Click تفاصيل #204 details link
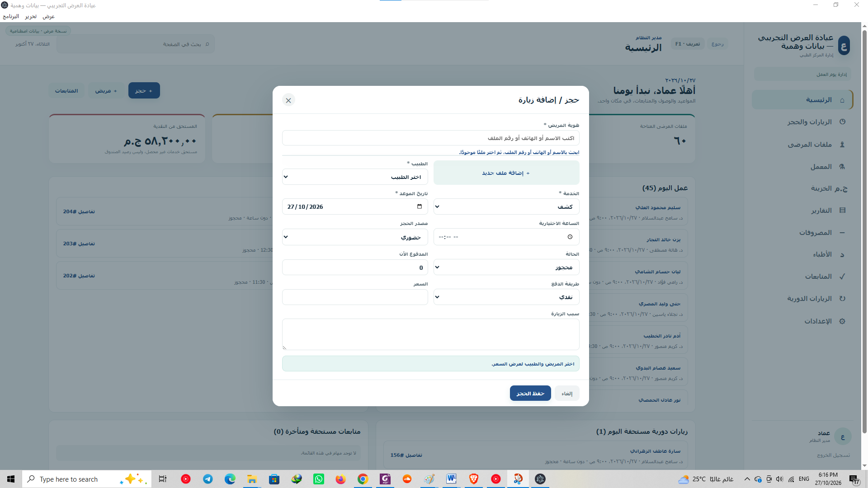Screen dimensions: 868x488 pos(79,211)
